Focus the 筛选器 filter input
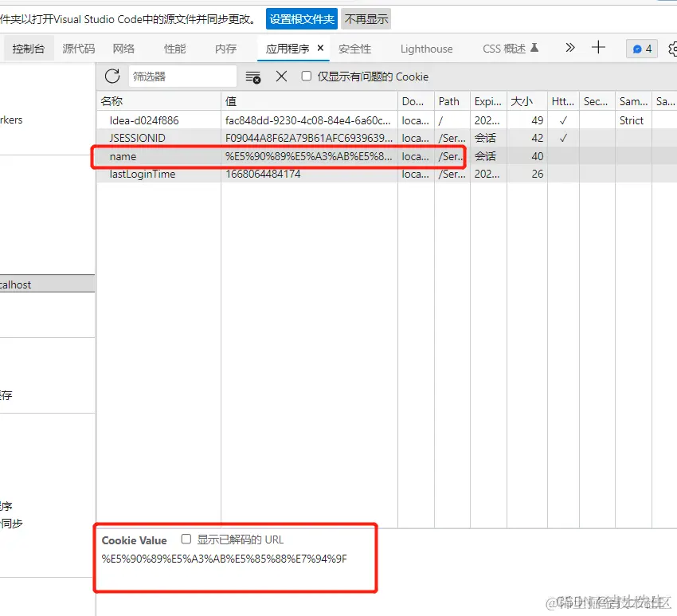 182,77
